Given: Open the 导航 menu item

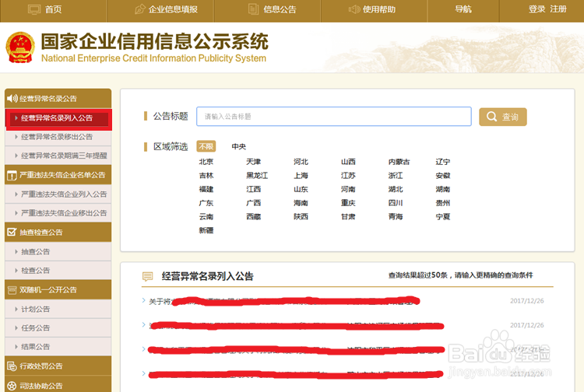Looking at the screenshot, I should click(463, 9).
